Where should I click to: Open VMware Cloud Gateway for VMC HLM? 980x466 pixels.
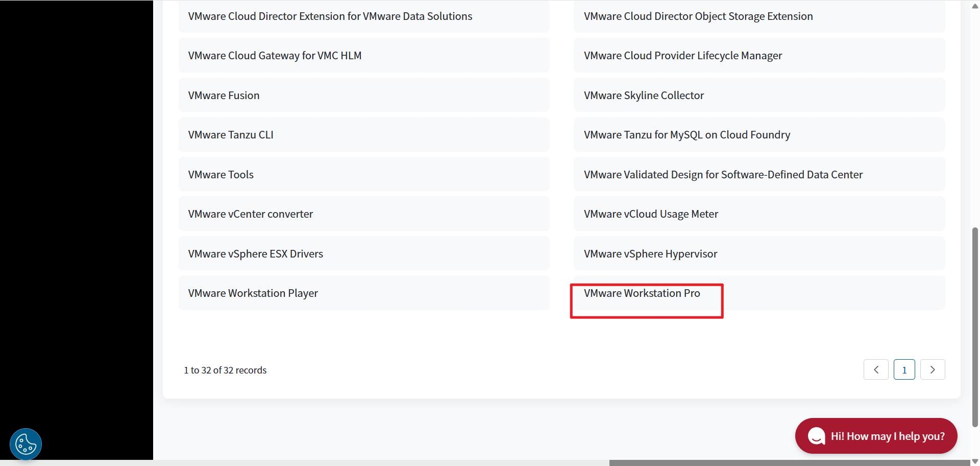tap(363, 56)
